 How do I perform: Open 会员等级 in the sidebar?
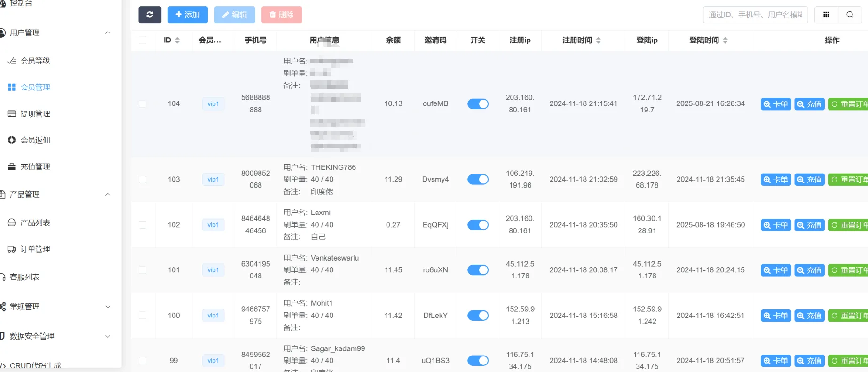(35, 61)
